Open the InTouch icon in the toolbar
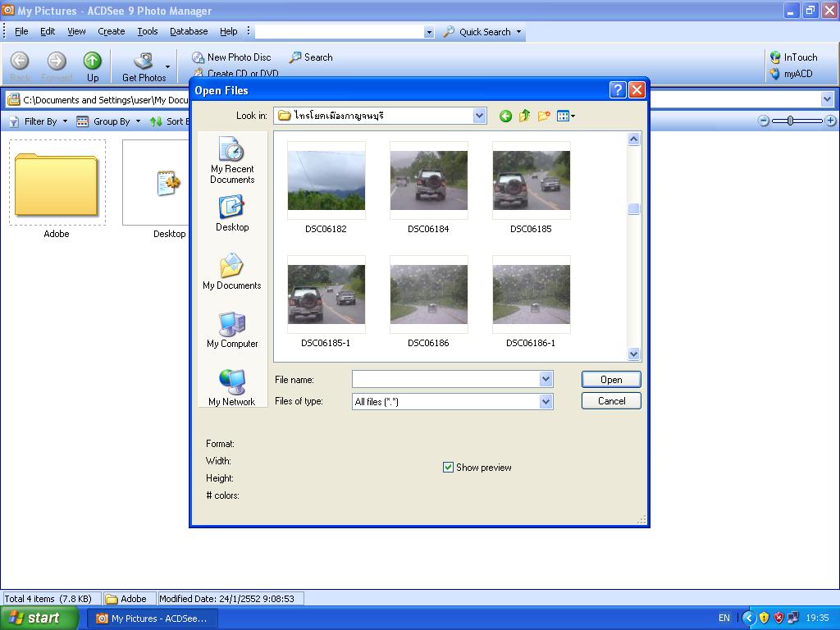 (793, 57)
